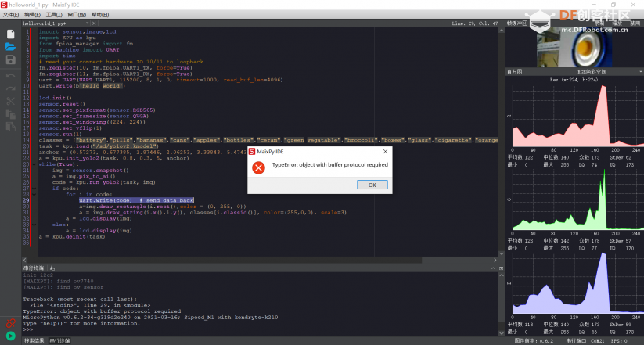Viewport: 644px width, 345px height.
Task: Select the helloworld_1.py editor tab
Action: pyautogui.click(x=45, y=23)
